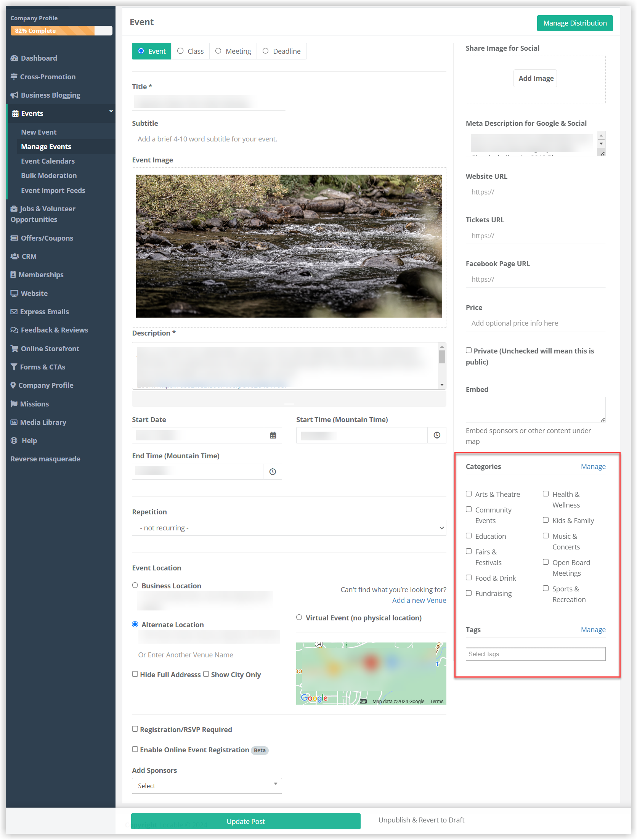Click Manage link beside Tags
The image size is (637, 840).
coord(593,630)
